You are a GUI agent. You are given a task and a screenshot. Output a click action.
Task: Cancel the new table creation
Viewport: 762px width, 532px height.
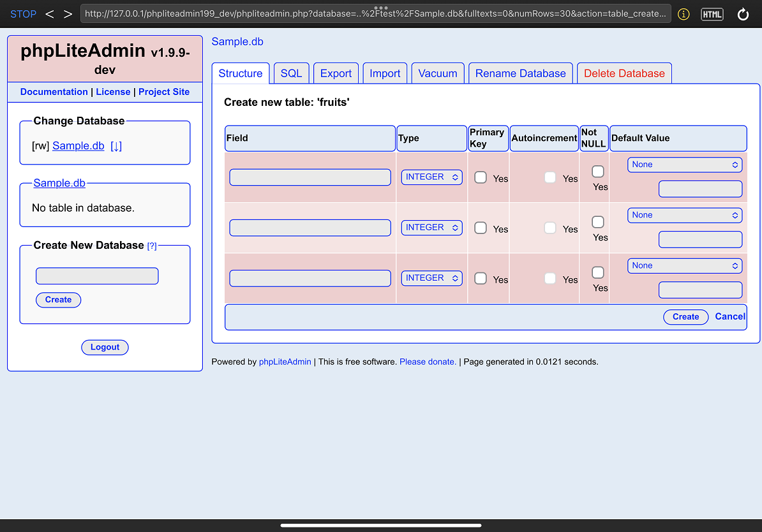tap(730, 317)
